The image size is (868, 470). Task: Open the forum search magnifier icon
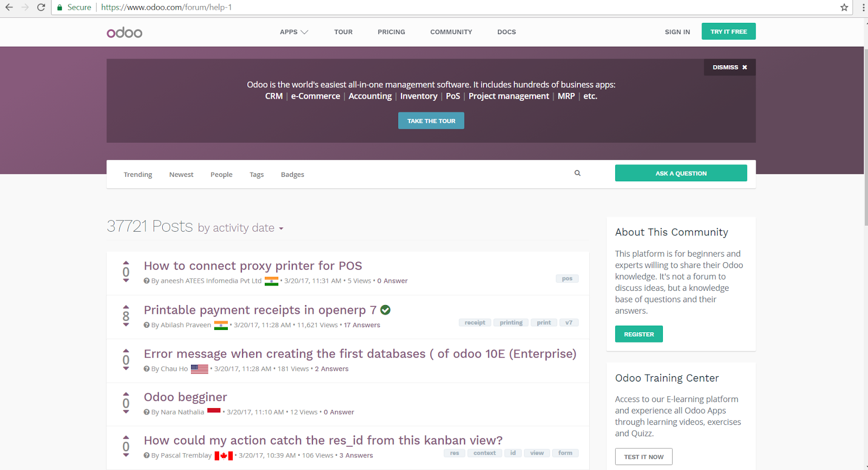pyautogui.click(x=577, y=173)
